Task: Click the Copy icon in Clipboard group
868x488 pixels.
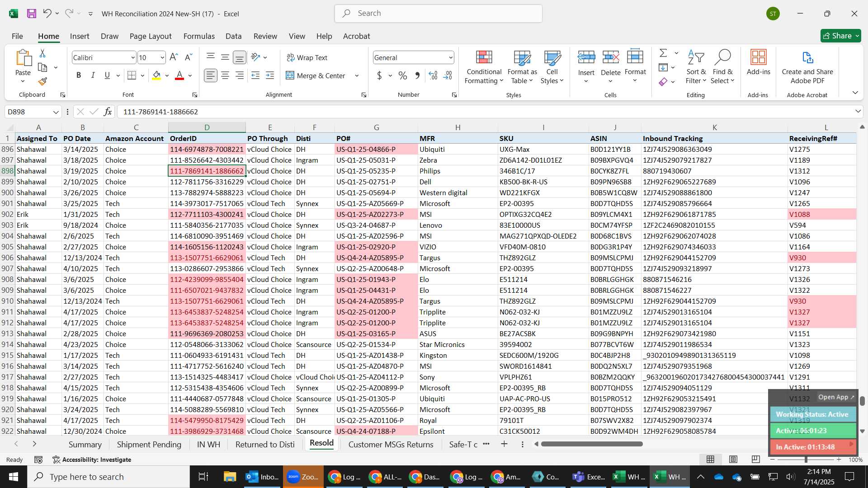Action: pyautogui.click(x=42, y=67)
